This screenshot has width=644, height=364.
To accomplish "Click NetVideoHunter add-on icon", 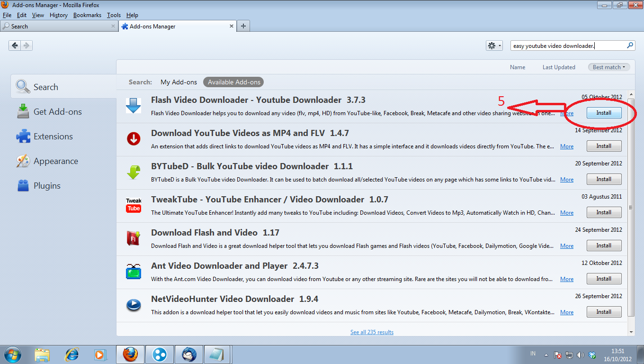I will pos(134,305).
